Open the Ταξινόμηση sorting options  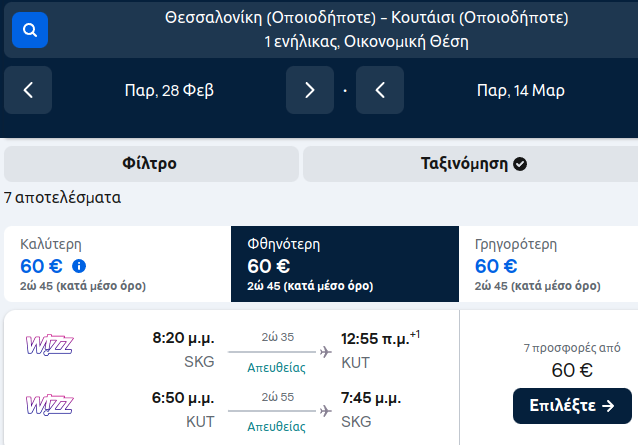click(x=471, y=164)
